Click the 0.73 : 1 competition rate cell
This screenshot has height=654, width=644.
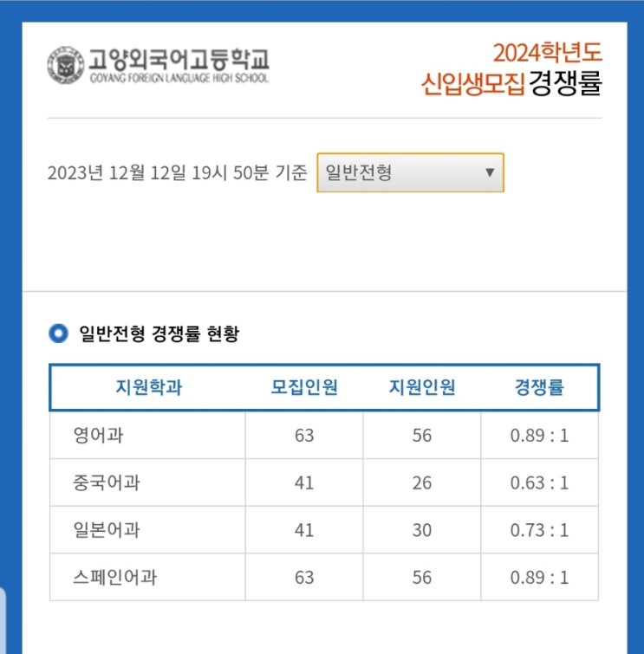(x=539, y=530)
